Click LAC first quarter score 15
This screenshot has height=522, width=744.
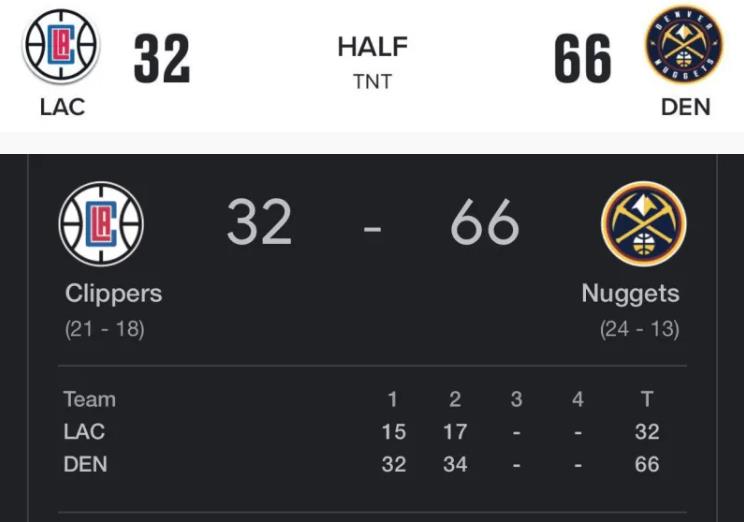[x=394, y=432]
